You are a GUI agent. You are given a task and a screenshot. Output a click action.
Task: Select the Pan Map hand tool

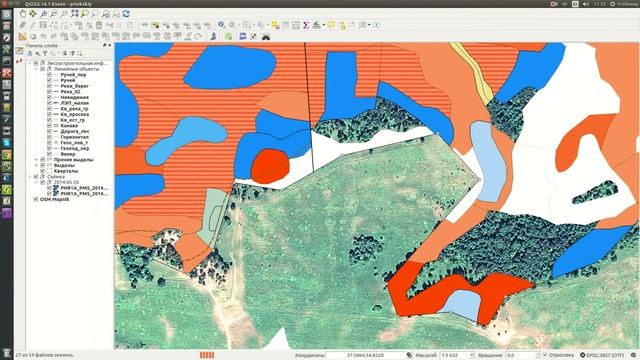(x=22, y=14)
